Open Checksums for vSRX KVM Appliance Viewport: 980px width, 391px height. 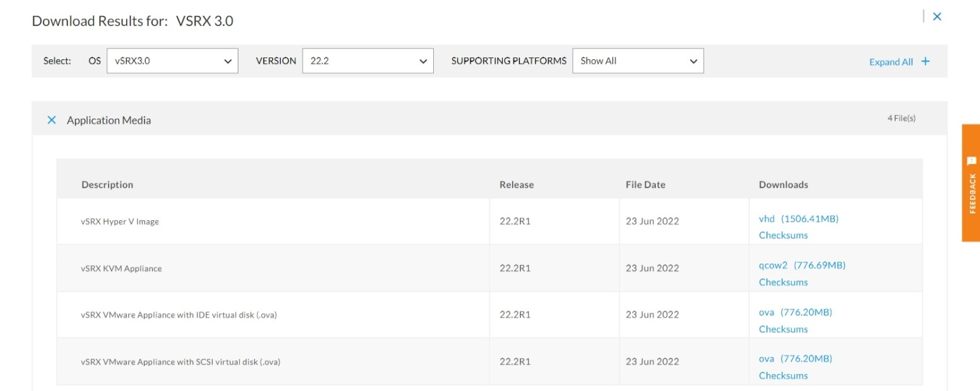pyautogui.click(x=783, y=283)
